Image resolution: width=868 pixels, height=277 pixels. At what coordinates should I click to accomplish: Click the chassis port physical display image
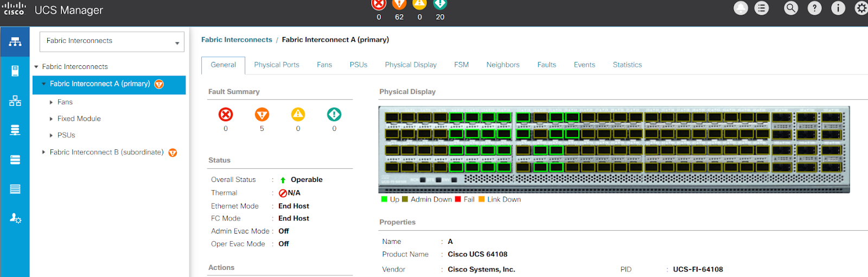[x=614, y=149]
